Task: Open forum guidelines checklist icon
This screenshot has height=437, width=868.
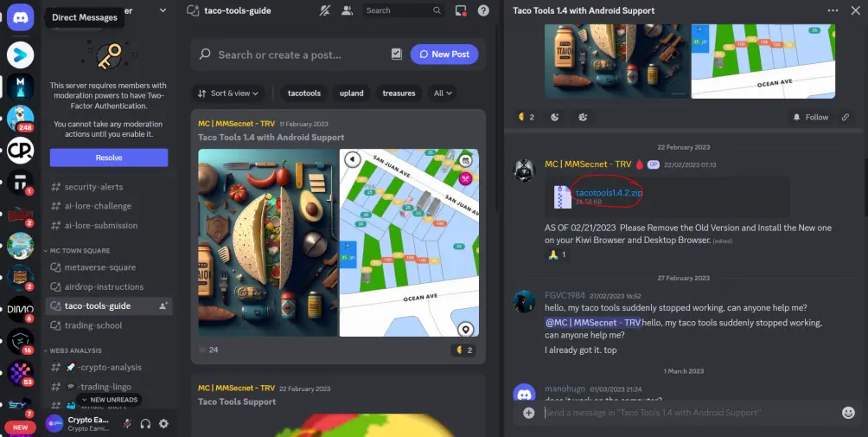Action: pyautogui.click(x=396, y=54)
